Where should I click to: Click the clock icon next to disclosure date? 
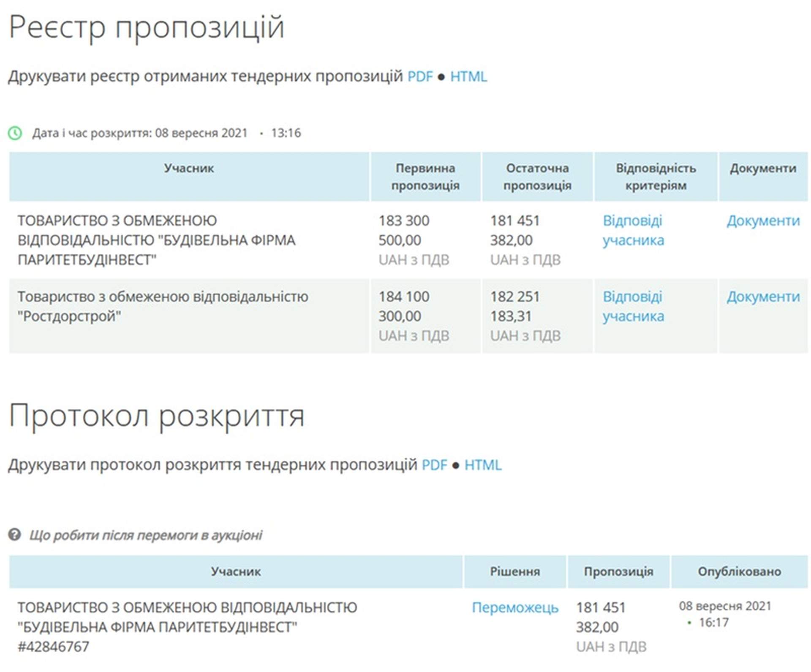point(16,133)
